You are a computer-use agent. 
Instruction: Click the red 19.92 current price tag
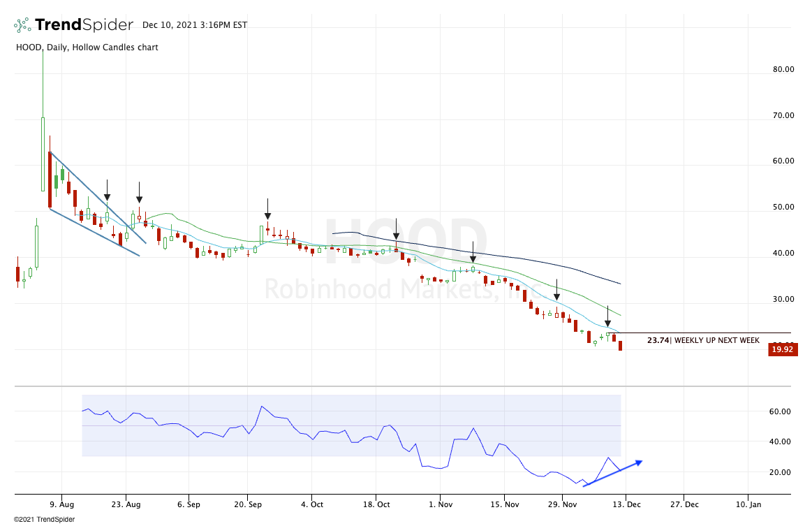[x=783, y=349]
